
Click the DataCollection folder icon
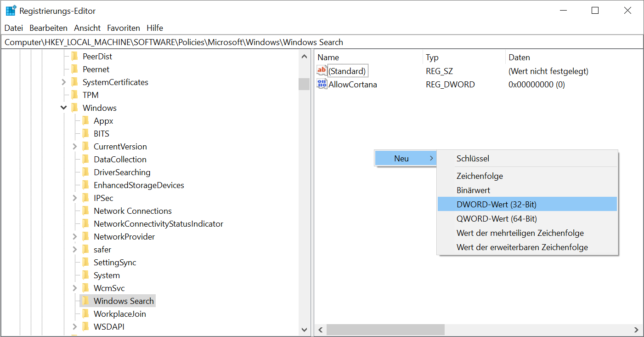point(86,160)
